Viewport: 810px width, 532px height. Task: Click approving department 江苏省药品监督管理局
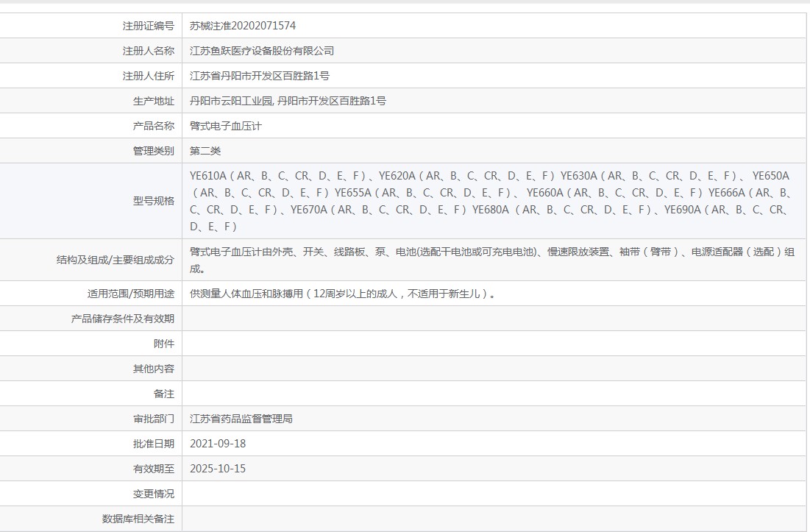(241, 419)
